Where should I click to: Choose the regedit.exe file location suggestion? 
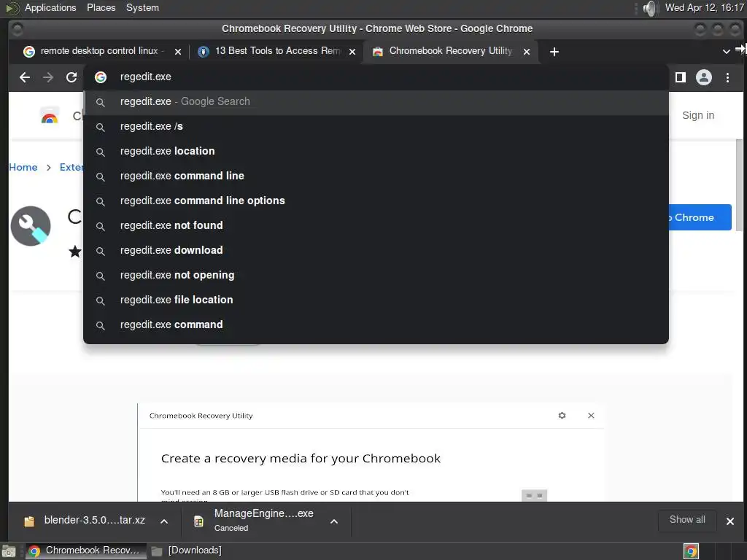tap(376, 300)
